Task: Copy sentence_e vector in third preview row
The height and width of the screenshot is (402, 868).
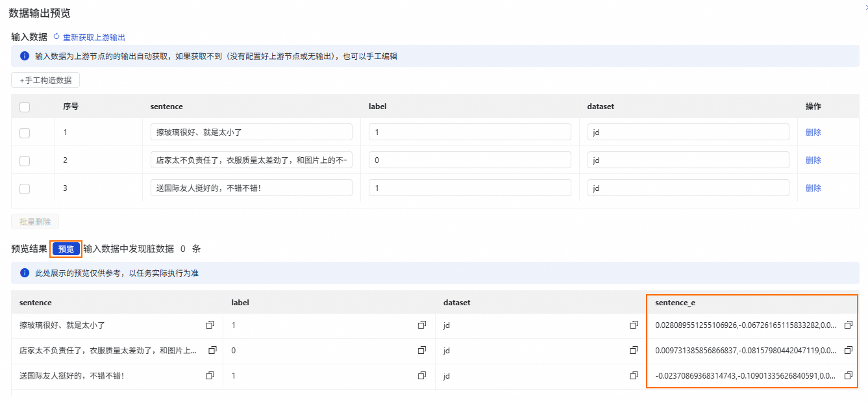Action: pyautogui.click(x=848, y=375)
